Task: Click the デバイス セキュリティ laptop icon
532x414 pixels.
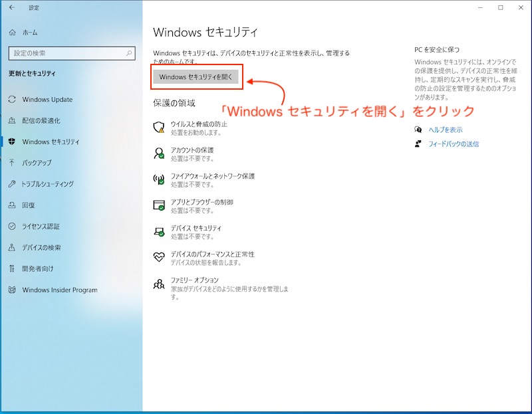Action: click(x=159, y=231)
